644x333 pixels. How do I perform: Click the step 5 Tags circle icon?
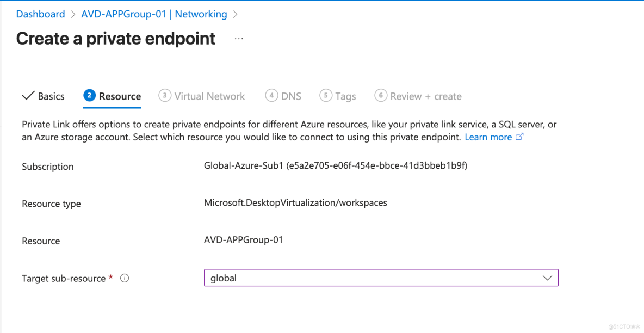[x=326, y=96]
